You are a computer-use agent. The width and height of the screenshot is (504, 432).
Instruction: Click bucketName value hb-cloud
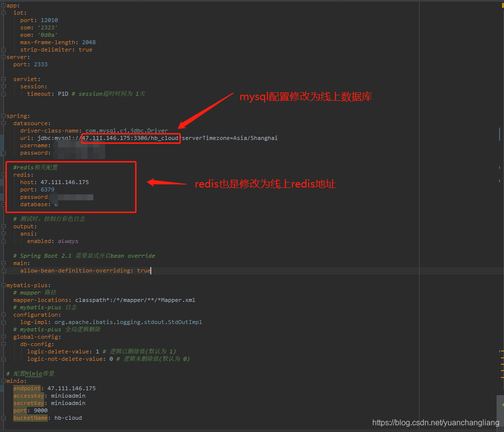pyautogui.click(x=68, y=418)
